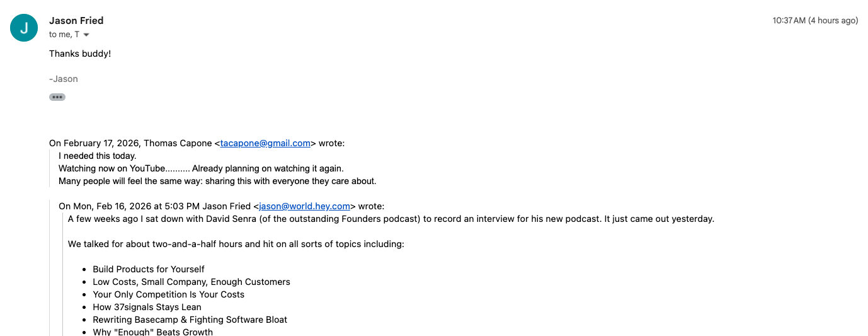Open the tacapone@gmail.com email link
This screenshot has width=868, height=336.
click(265, 143)
